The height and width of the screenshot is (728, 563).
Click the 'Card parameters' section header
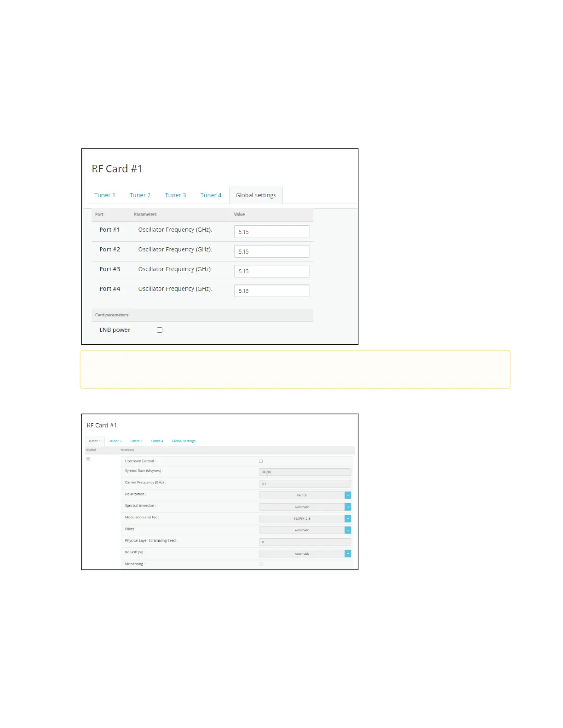[112, 315]
